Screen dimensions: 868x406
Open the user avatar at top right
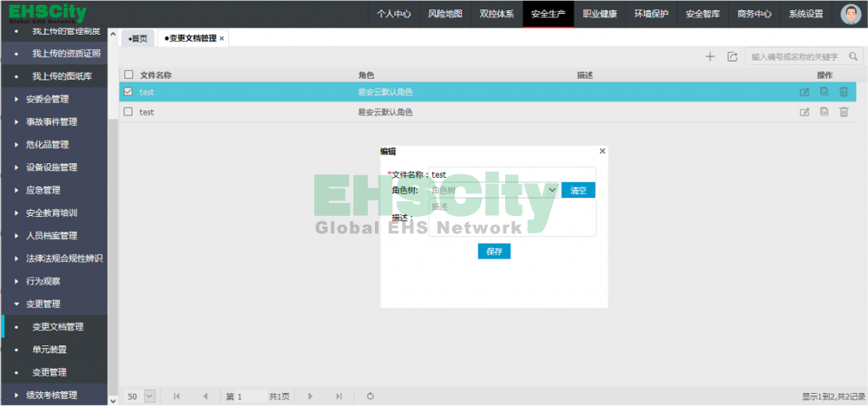[851, 14]
